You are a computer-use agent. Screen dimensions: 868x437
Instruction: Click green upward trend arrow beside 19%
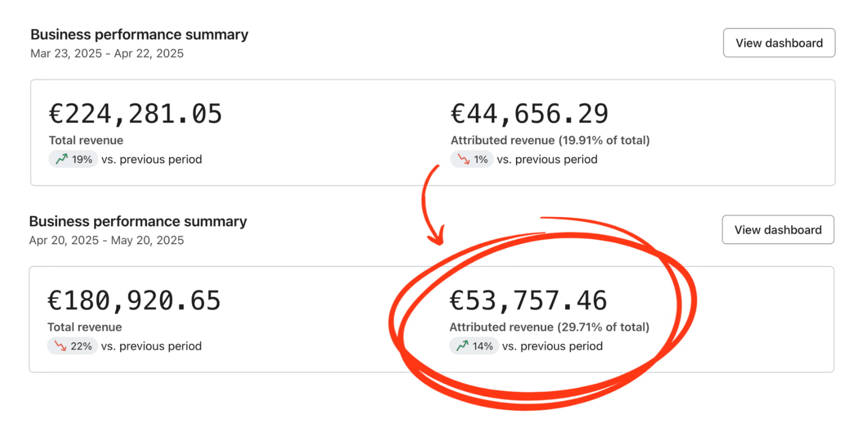(x=62, y=159)
